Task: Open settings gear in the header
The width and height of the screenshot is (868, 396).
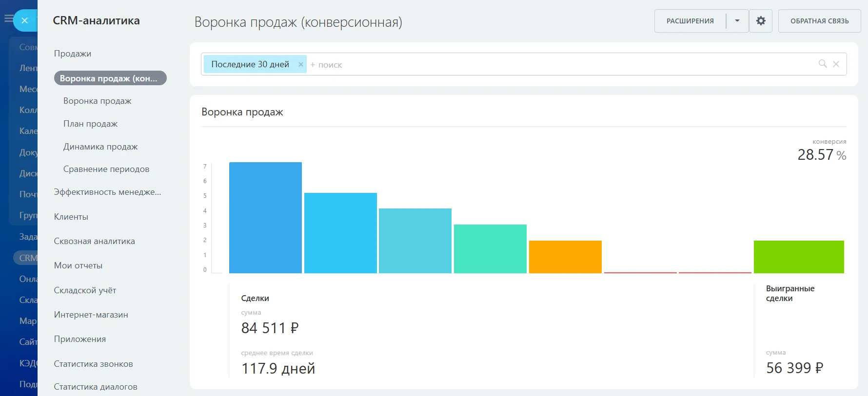Action: click(x=761, y=21)
